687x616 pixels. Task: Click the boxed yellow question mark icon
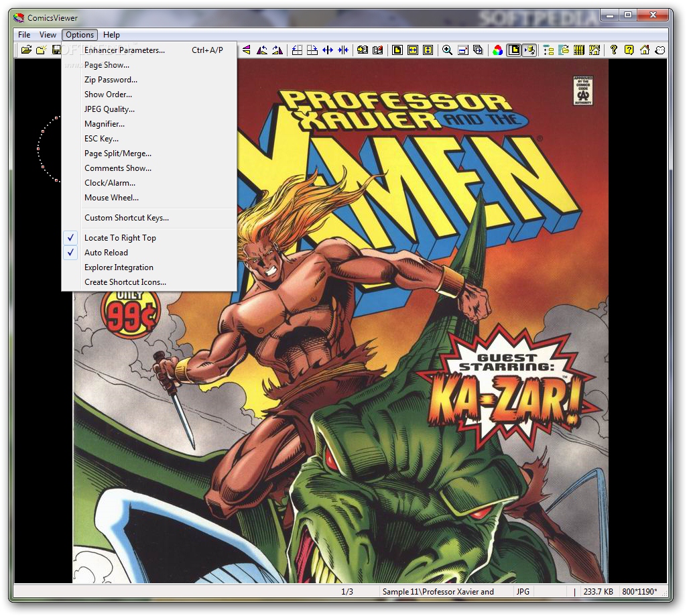tap(629, 50)
